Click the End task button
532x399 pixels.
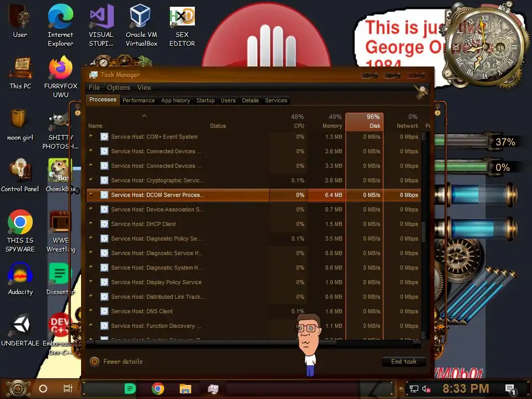point(404,362)
